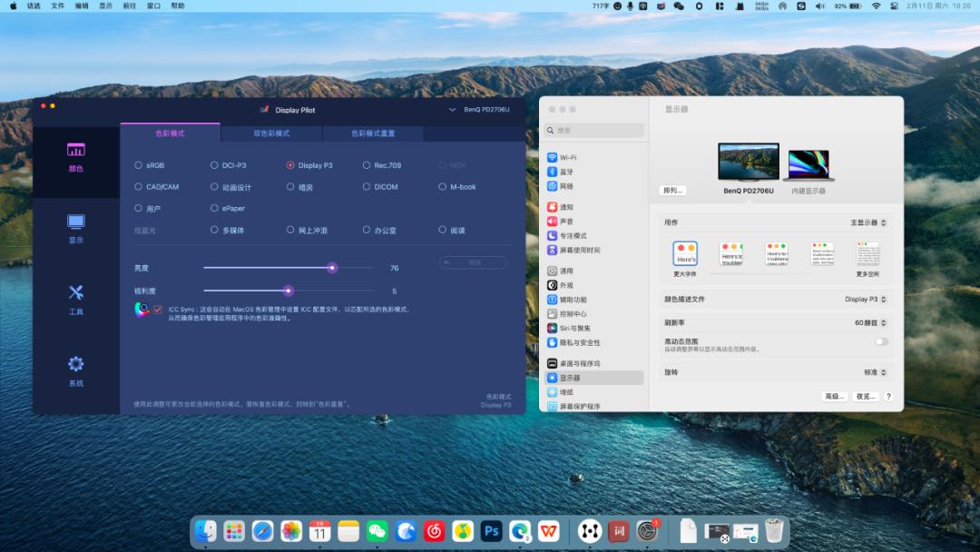Click the ICC Sync color wheel icon
Viewport: 980px width, 552px height.
point(142,310)
